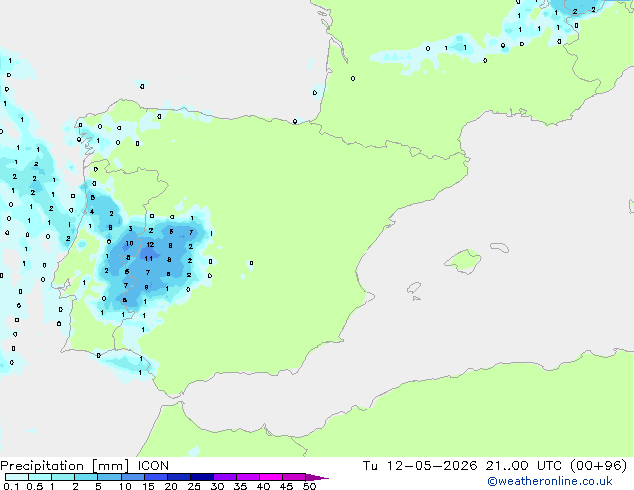Viewport: 634px width, 490px height.
Task: Click the 0.1–0.5 mm legend swatch
Action: coord(17,477)
